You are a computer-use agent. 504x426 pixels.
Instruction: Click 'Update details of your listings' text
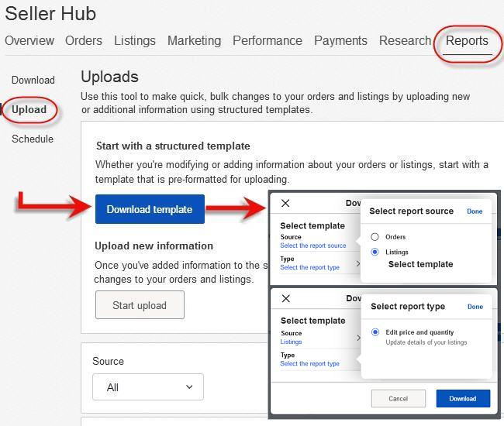pyautogui.click(x=426, y=342)
